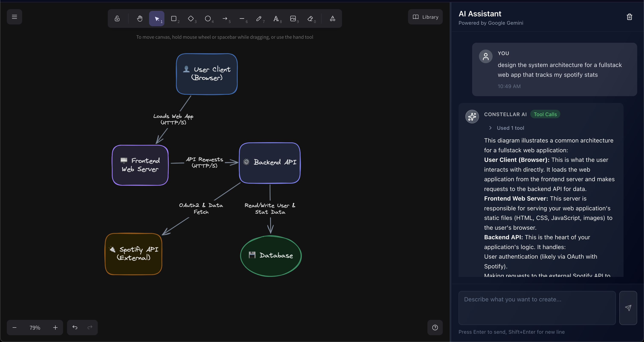The image size is (644, 342).
Task: Open the Library panel
Action: click(x=425, y=17)
